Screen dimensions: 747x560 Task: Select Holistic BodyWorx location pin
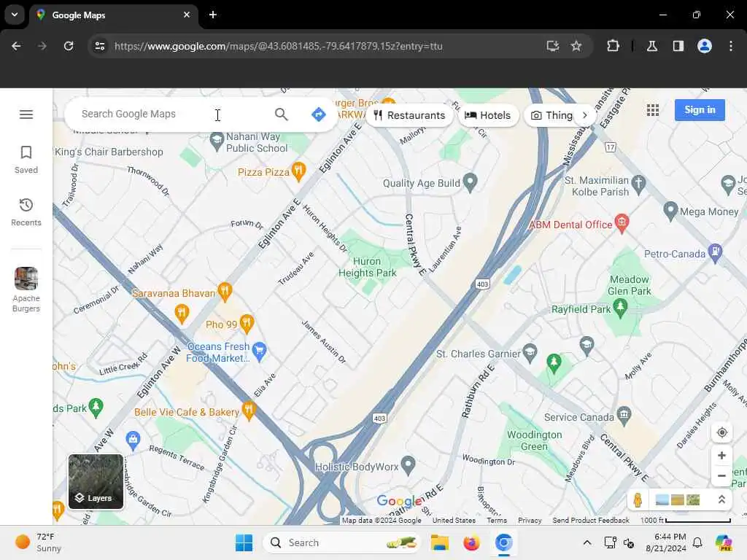pos(408,466)
